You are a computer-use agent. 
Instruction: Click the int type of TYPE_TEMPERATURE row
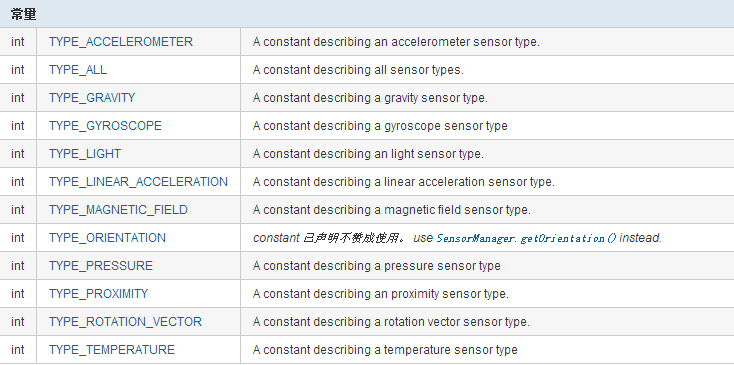(18, 350)
